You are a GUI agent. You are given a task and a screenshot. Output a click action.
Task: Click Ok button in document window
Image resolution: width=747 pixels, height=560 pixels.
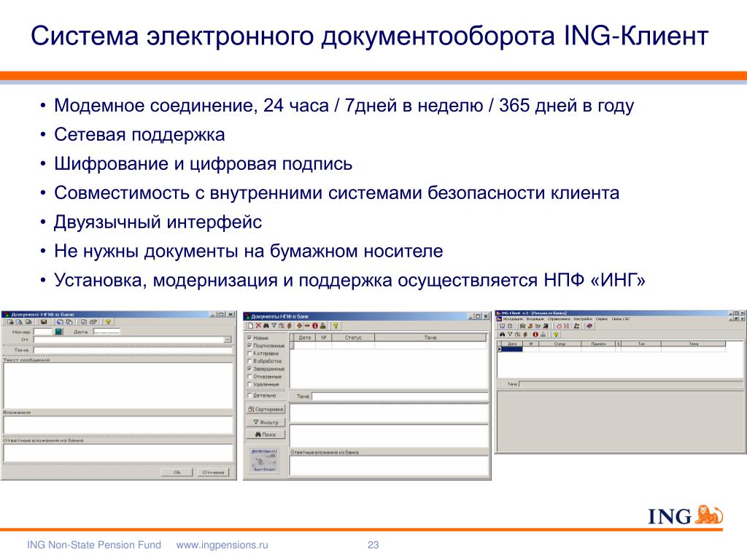(x=177, y=472)
